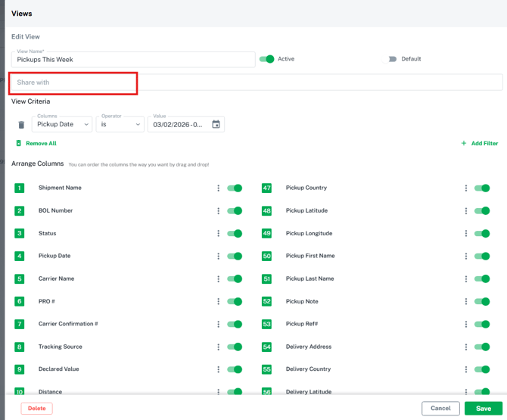
Task: Open the calendar date picker icon
Action: (x=216, y=124)
